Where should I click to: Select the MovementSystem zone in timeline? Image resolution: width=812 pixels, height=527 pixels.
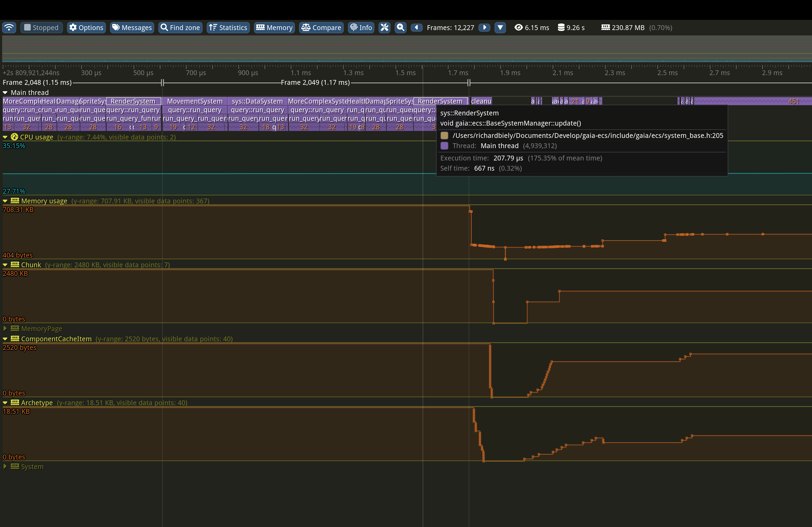195,101
